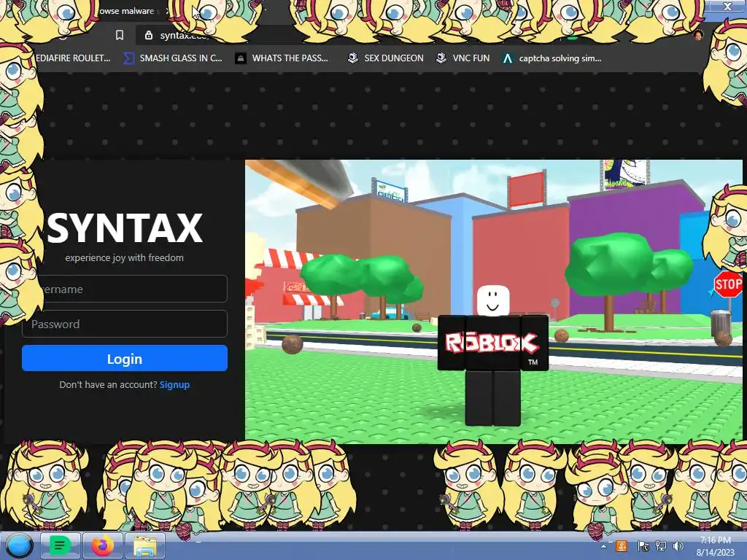The height and width of the screenshot is (560, 747).
Task: Click the Login button
Action: 124,358
